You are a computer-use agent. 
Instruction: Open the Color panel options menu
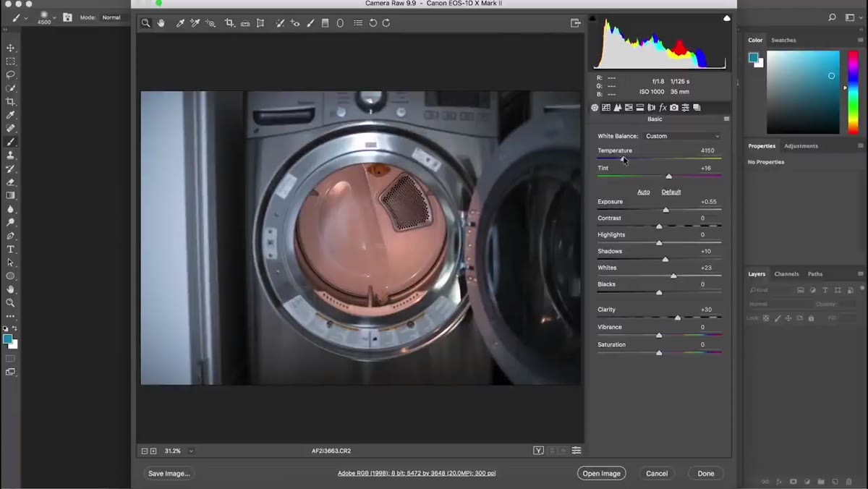click(x=861, y=40)
